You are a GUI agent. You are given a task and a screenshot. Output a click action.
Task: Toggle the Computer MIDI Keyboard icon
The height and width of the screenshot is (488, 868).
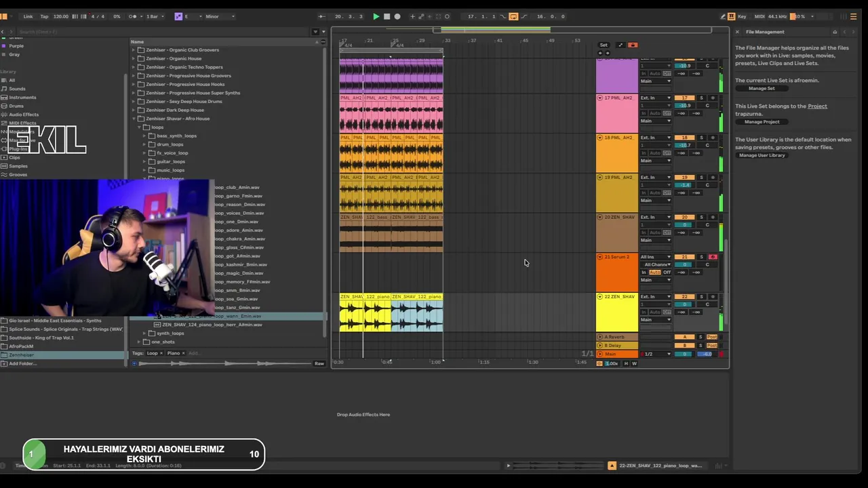(732, 16)
